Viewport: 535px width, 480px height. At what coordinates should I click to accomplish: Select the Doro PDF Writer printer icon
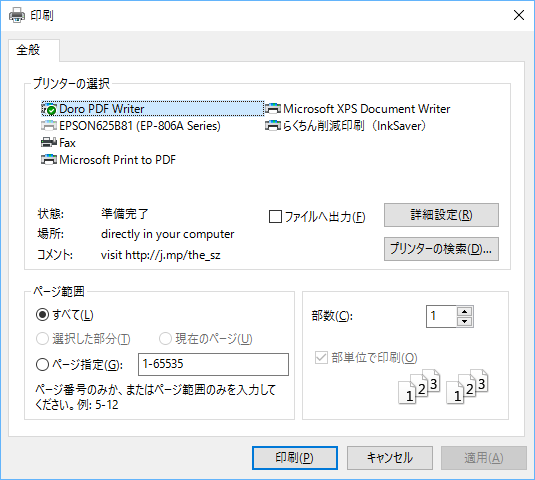coord(49,109)
